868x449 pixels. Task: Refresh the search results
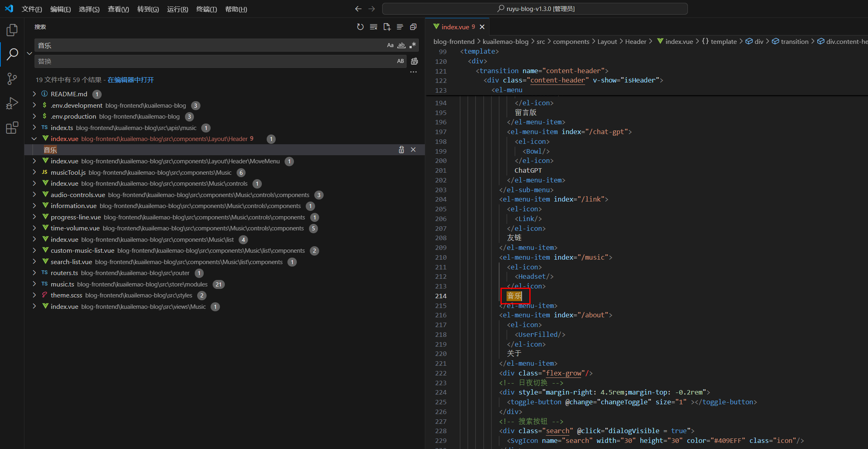coord(360,27)
